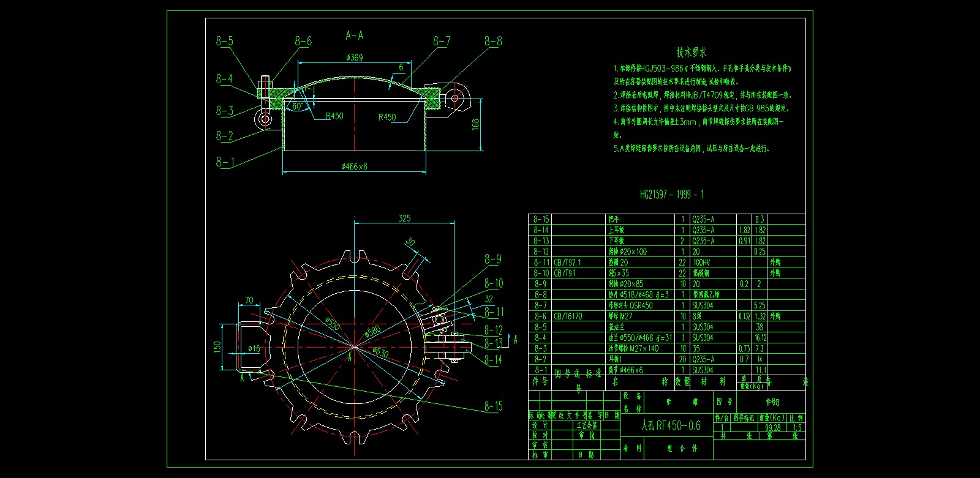
Task: Click the 325 dimension in plan view
Action: coord(404,218)
